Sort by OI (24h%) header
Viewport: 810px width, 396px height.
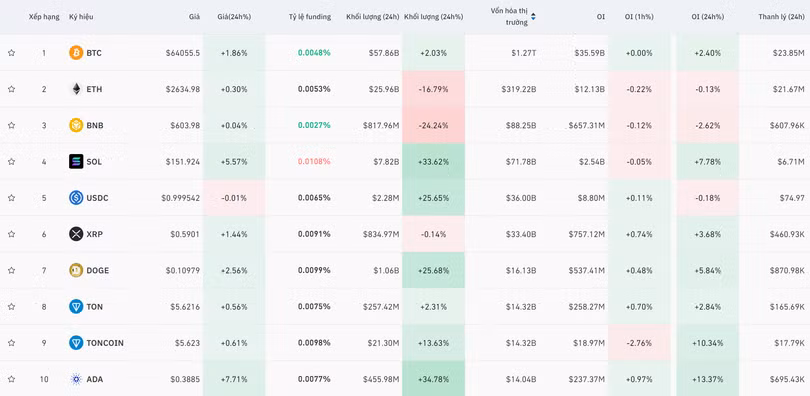point(707,17)
